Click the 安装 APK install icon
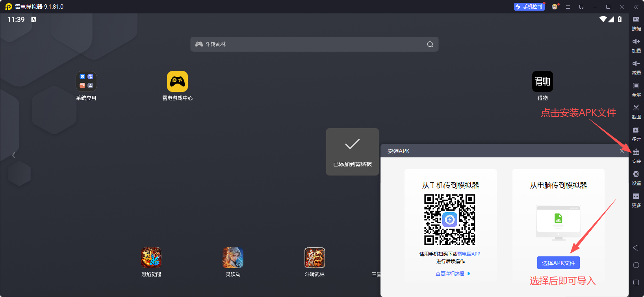This screenshot has width=644, height=297. (636, 155)
